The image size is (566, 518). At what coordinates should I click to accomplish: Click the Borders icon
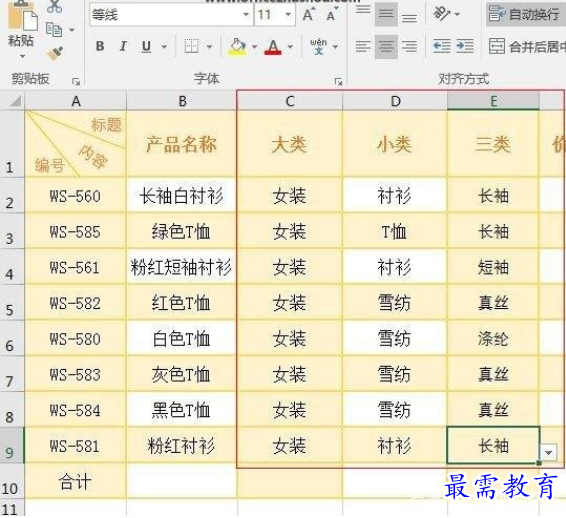click(x=192, y=46)
